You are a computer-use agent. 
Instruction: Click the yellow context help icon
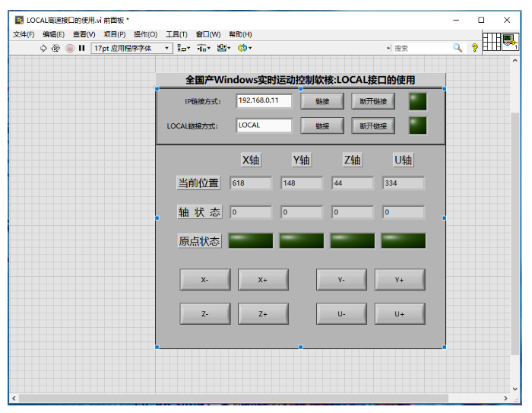click(x=475, y=48)
